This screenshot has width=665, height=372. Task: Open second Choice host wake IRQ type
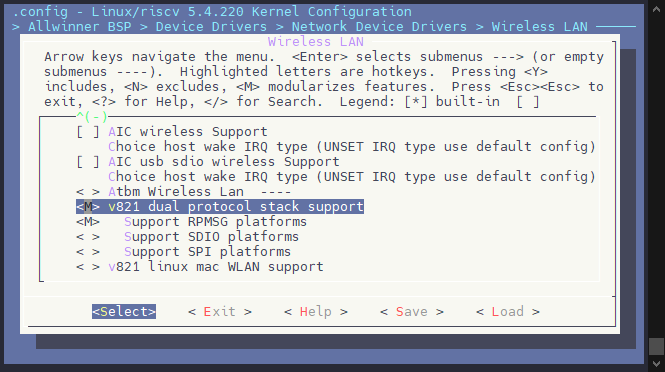(352, 176)
